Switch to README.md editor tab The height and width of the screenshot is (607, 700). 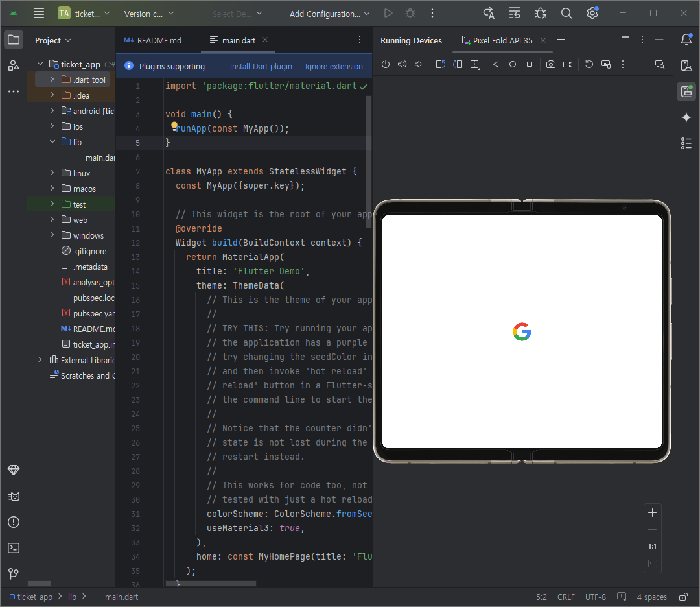point(153,40)
